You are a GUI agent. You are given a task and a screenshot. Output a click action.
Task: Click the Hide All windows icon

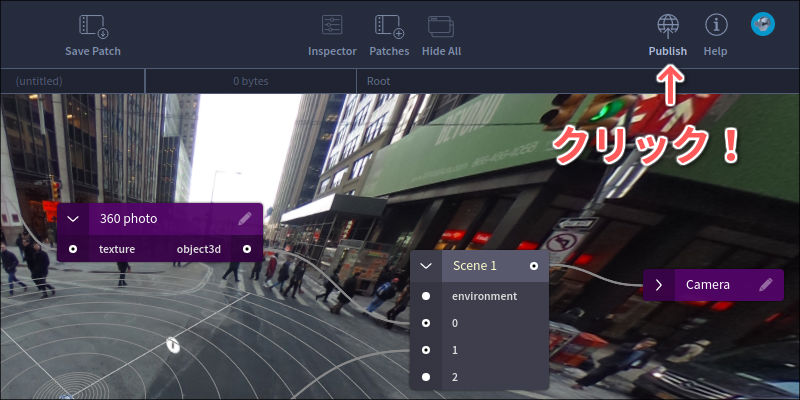(441, 27)
